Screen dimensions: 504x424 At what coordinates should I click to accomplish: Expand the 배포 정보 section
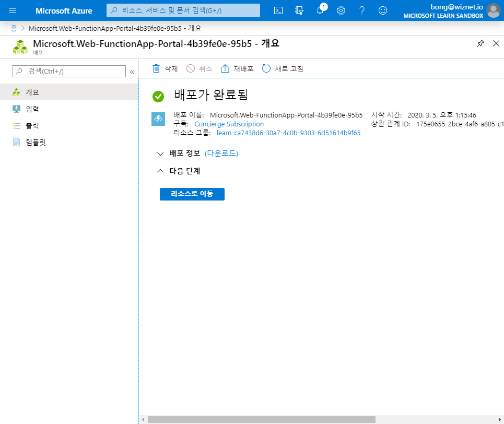pos(160,154)
